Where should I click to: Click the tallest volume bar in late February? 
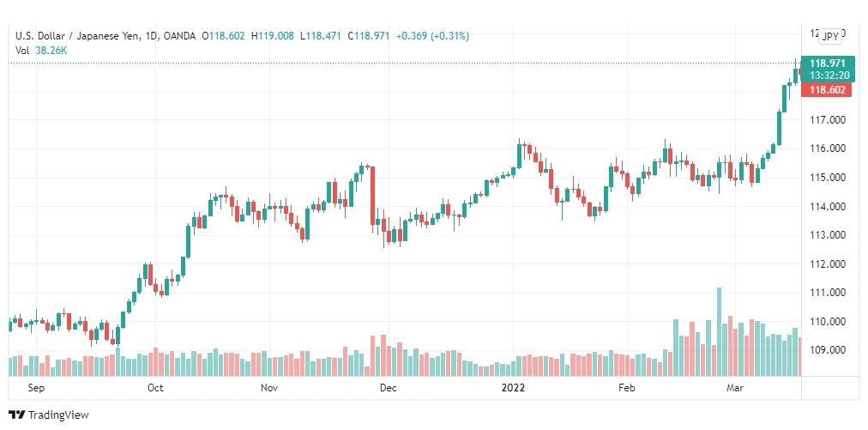pos(719,332)
